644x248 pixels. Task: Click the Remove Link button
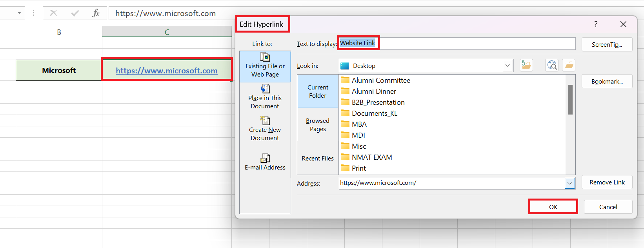tap(607, 182)
